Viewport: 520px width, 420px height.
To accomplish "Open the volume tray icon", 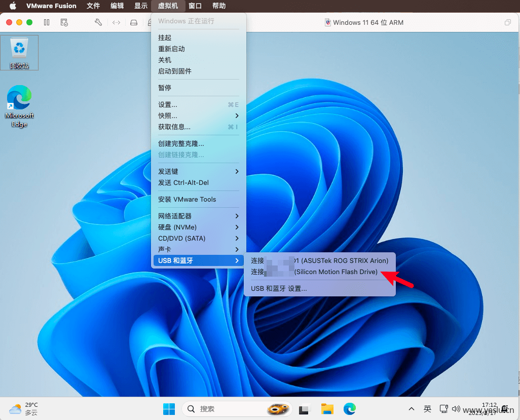I will tap(456, 409).
